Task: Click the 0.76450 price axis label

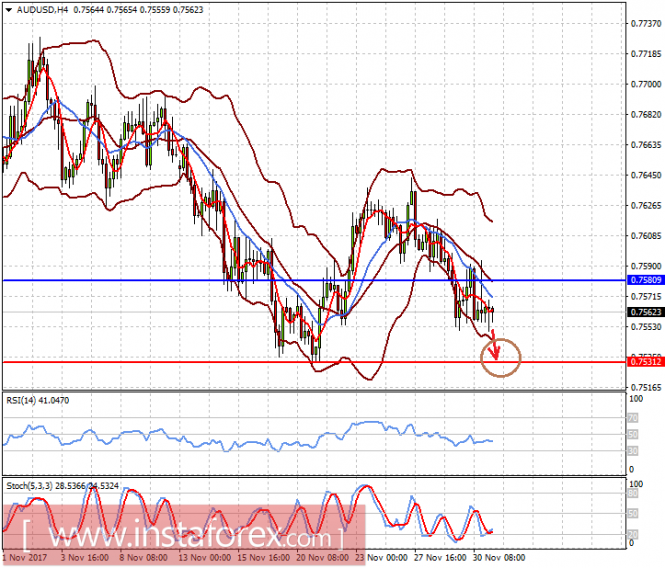Action: click(x=646, y=175)
